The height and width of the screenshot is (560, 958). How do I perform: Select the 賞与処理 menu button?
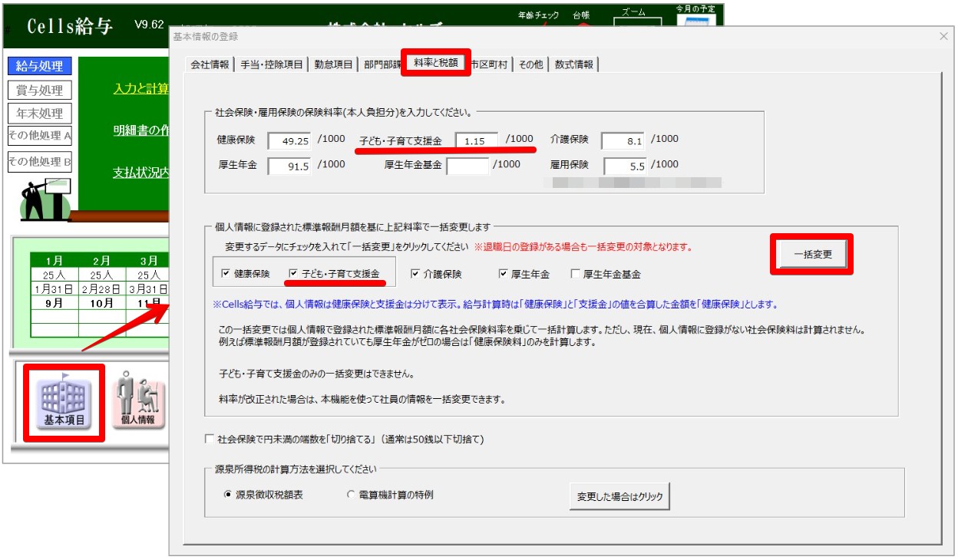coord(40,91)
